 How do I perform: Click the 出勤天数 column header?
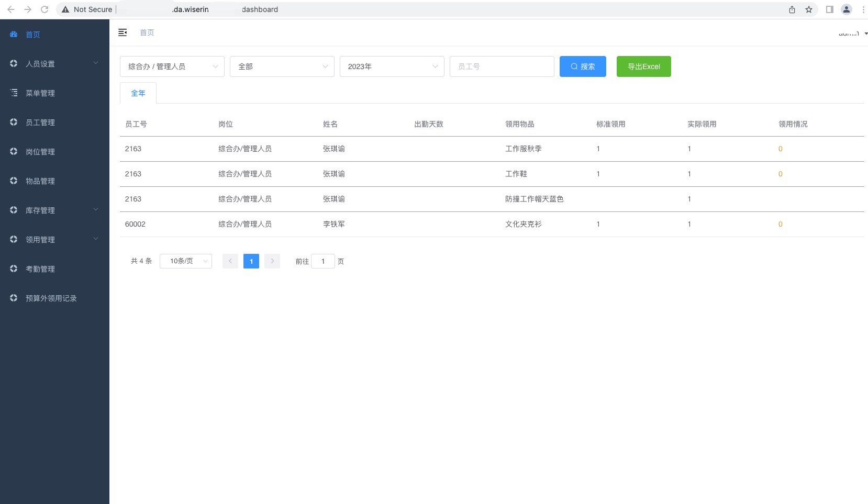pos(429,124)
